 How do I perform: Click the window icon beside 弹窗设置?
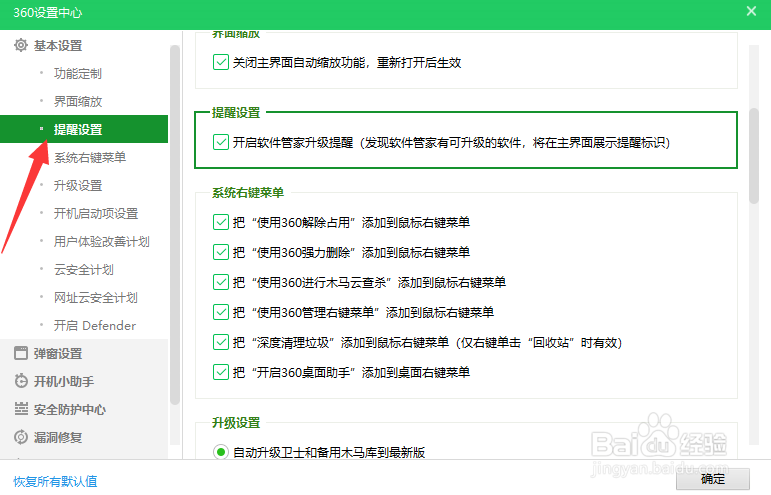[x=21, y=353]
